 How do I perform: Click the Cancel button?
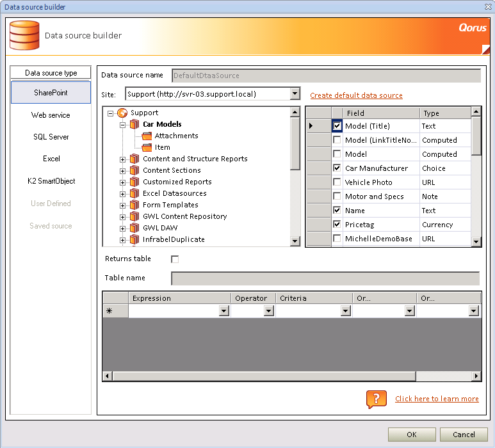coord(464,435)
